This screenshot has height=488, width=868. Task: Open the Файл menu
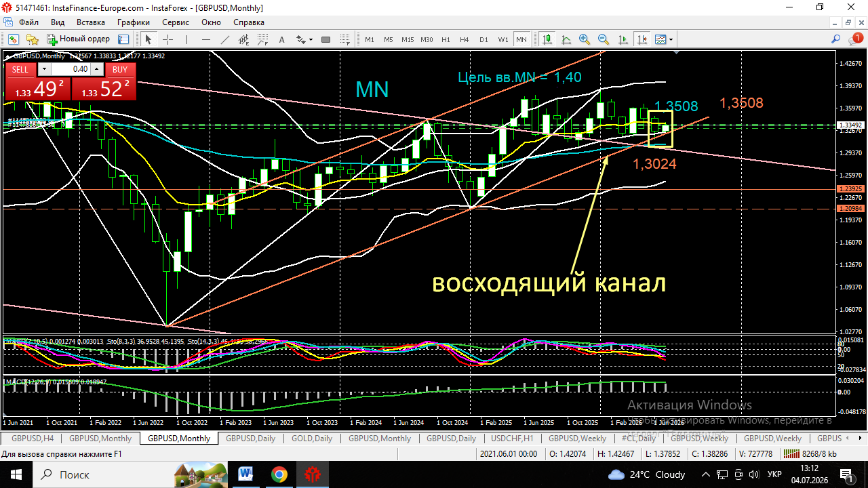click(28, 22)
